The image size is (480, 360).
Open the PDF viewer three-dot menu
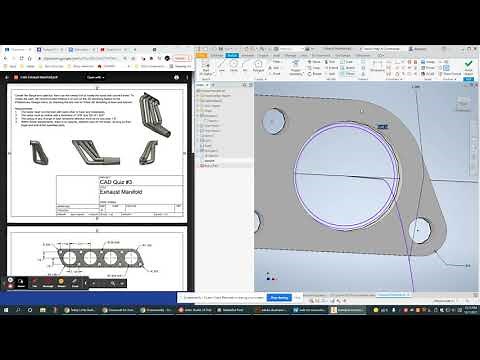coord(187,77)
